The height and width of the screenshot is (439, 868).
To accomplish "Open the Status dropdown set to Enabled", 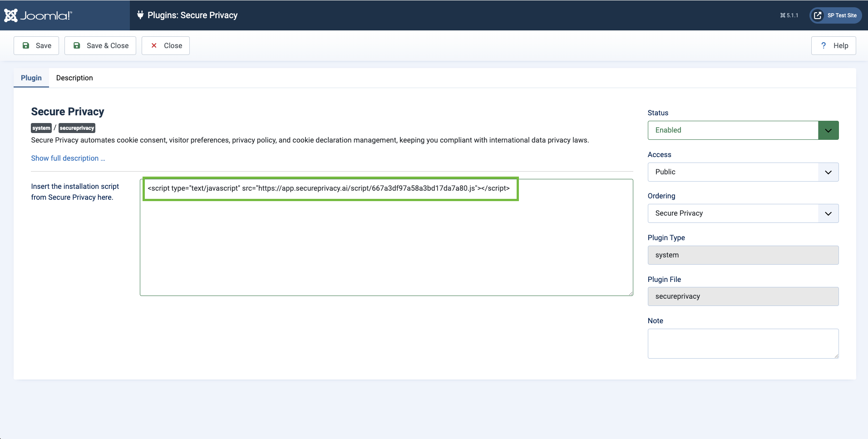I will point(743,130).
